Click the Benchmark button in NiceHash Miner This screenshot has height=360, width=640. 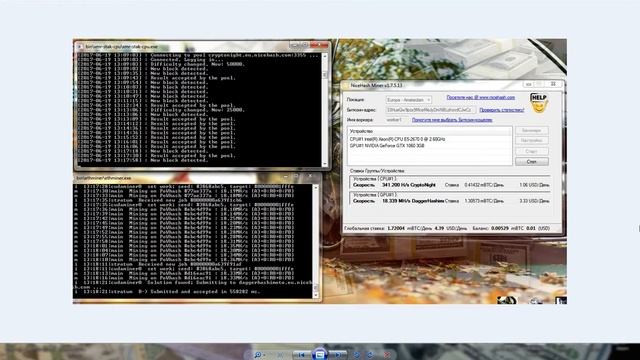[531, 130]
